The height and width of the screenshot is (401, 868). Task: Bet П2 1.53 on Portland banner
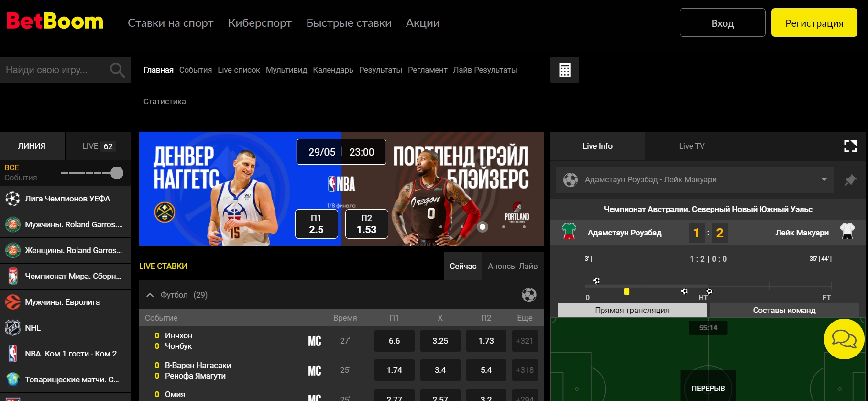pyautogui.click(x=367, y=224)
